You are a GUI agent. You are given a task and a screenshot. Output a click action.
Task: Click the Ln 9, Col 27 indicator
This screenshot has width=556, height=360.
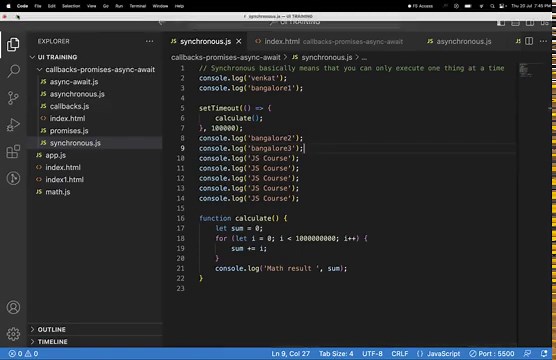[290, 354]
